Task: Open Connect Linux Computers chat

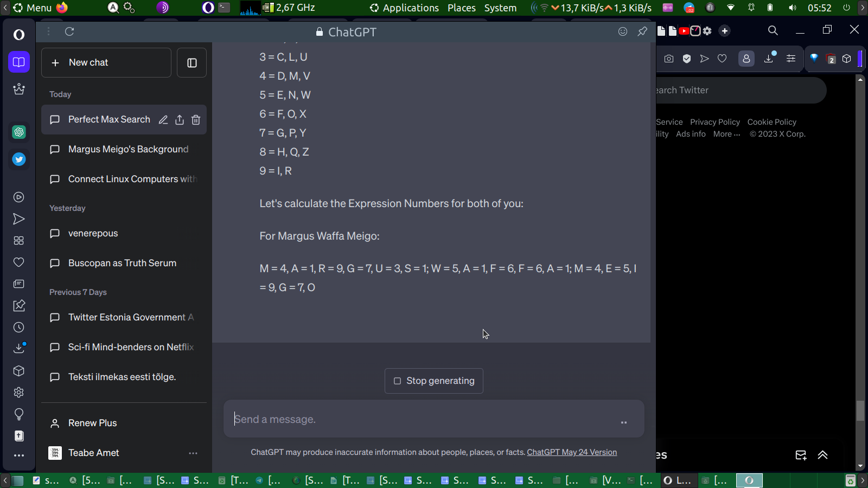Action: 124,179
